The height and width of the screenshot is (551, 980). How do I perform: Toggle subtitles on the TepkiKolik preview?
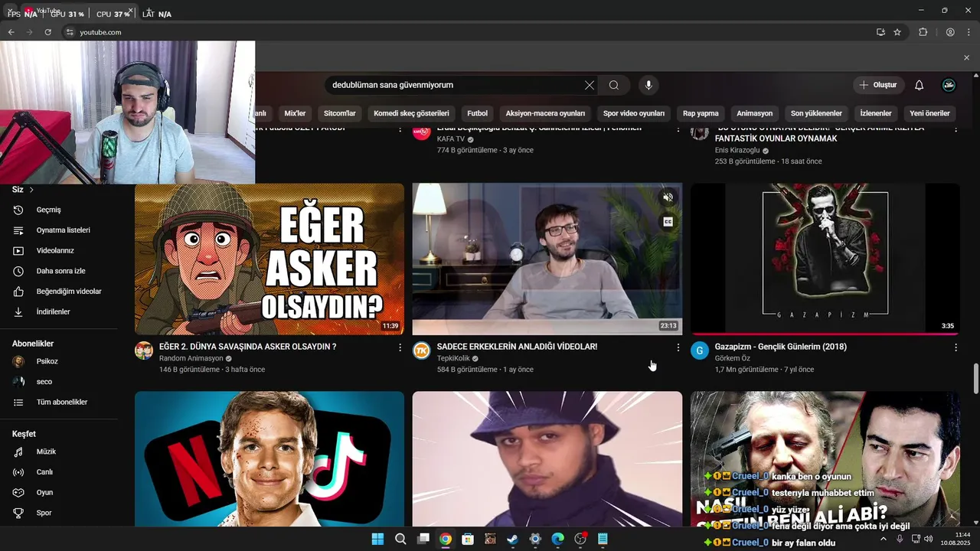(668, 222)
